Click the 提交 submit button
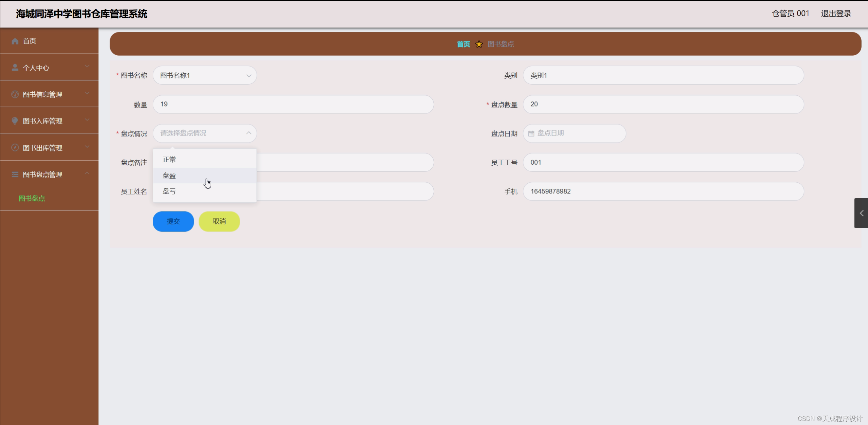This screenshot has width=868, height=425. [x=173, y=221]
